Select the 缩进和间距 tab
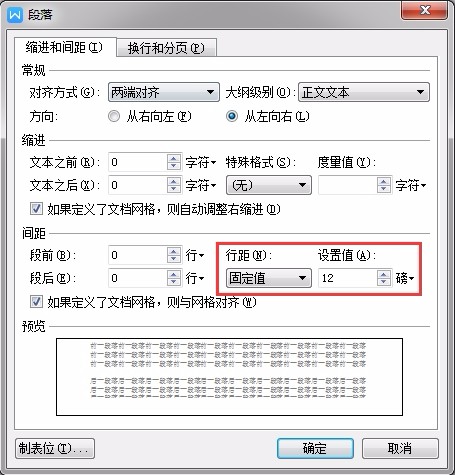Viewport: 455px width, 475px height. [65, 47]
